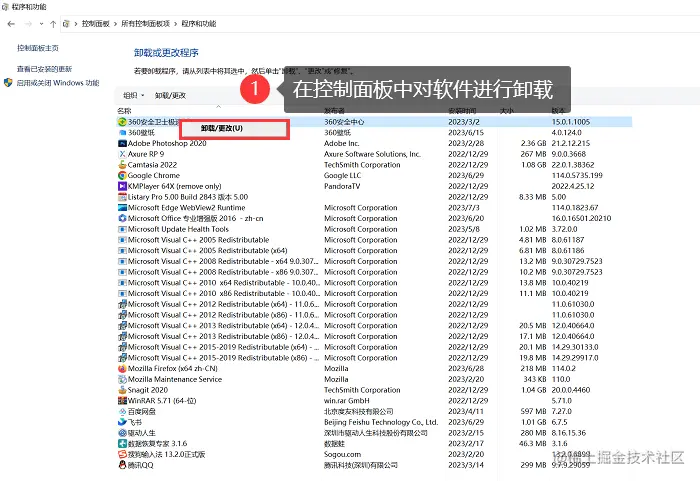Screen dimensions: 700x481
Task: Open 启用或关闭 Windows 功能 link
Action: tap(58, 83)
